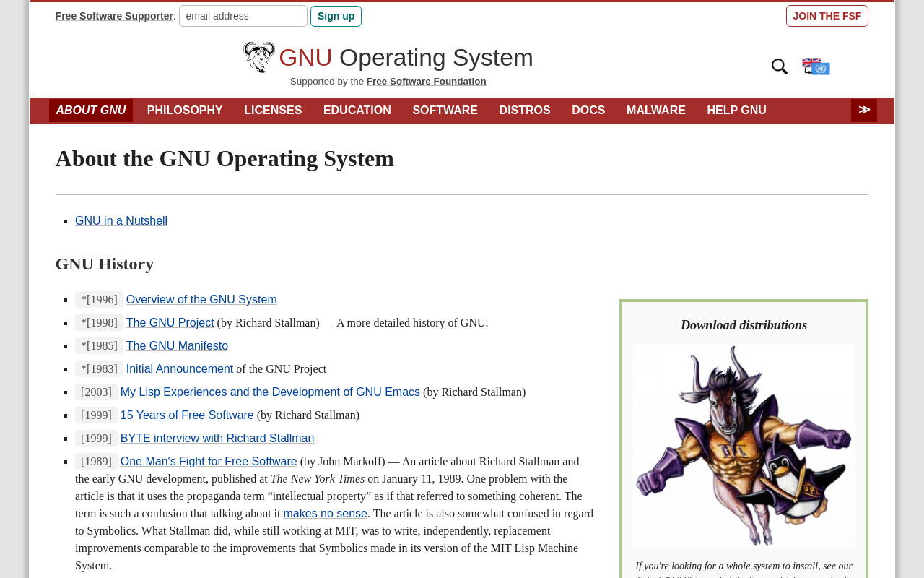
Task: Open GNU in a Nutshell link
Action: point(121,221)
